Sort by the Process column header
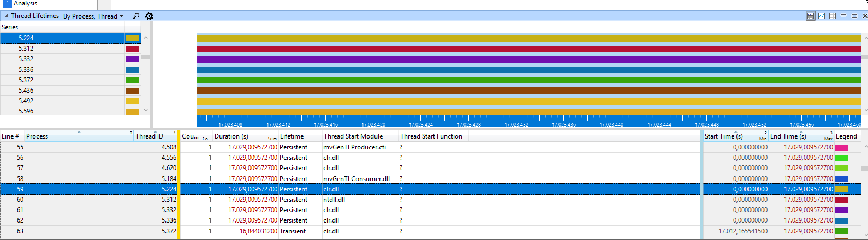This screenshot has height=240, width=868. pos(79,136)
